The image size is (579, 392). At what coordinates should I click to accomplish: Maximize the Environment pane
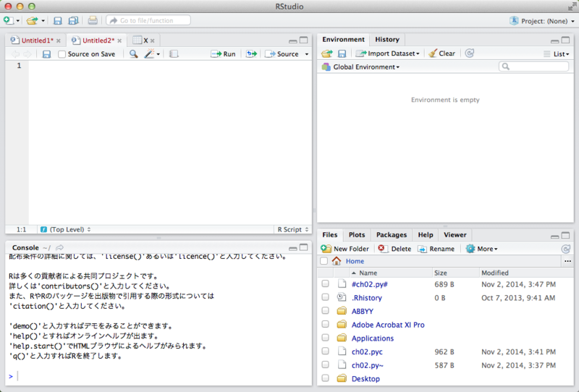pyautogui.click(x=566, y=40)
